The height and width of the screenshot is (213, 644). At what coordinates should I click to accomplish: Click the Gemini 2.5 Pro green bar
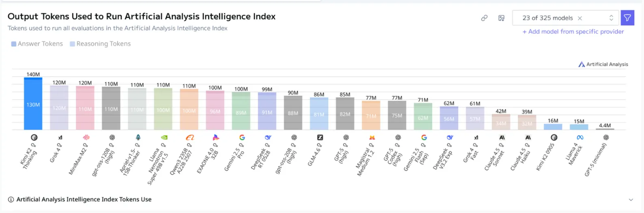[241, 111]
